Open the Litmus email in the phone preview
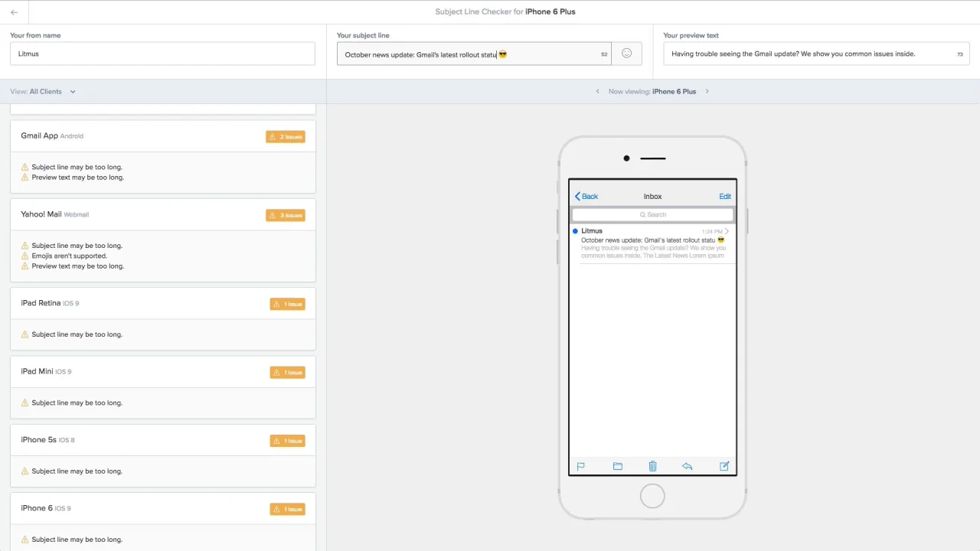Screen dimensions: 980x551 pyautogui.click(x=652, y=243)
